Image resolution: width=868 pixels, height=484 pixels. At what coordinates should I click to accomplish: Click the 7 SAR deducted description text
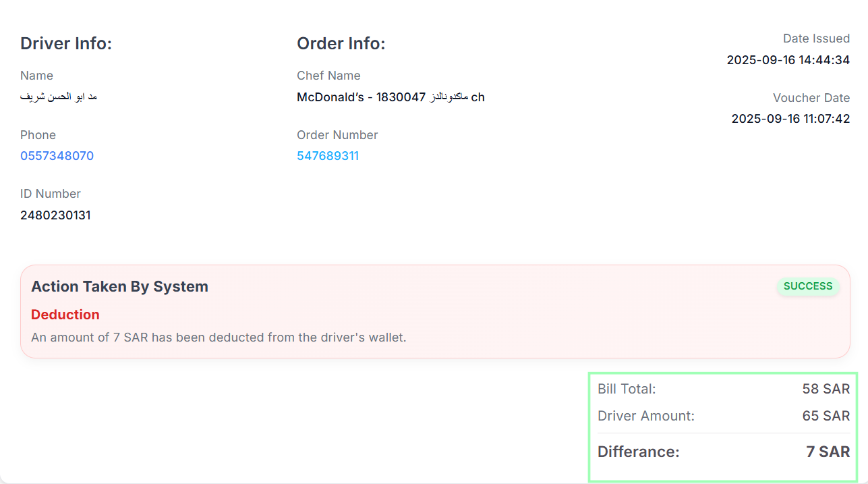click(x=219, y=337)
